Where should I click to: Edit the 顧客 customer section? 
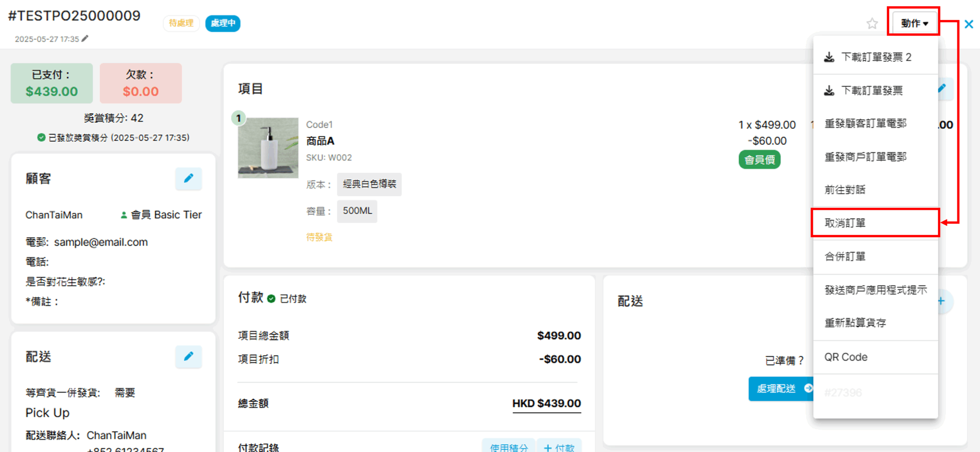pos(188,178)
